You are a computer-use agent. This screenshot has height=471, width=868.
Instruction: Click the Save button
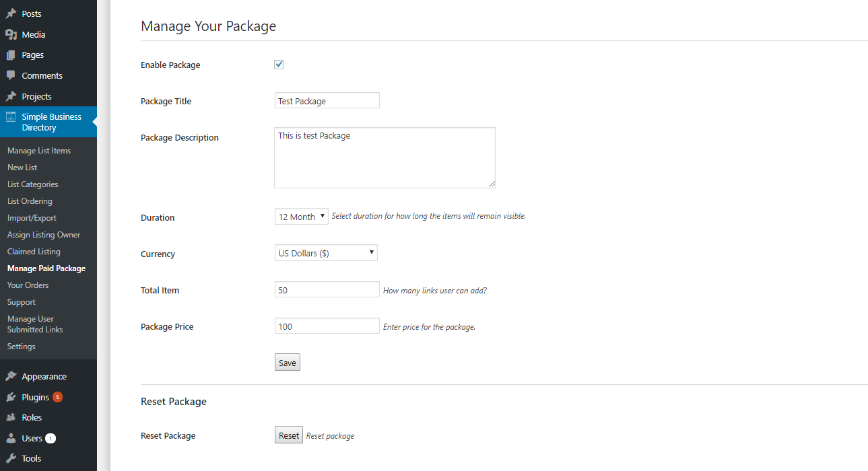tap(288, 362)
